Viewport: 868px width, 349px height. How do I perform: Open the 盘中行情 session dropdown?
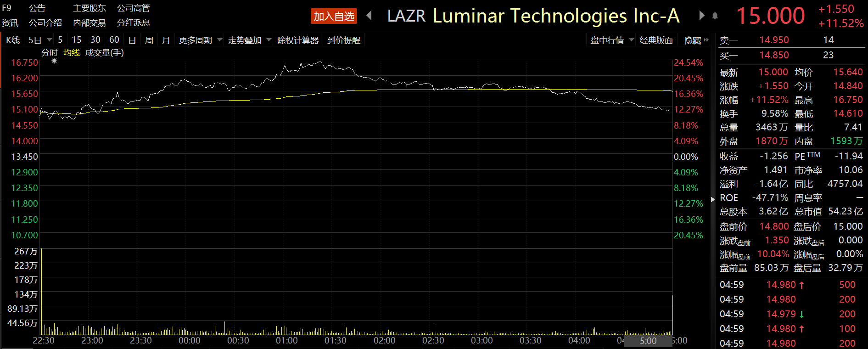click(632, 40)
